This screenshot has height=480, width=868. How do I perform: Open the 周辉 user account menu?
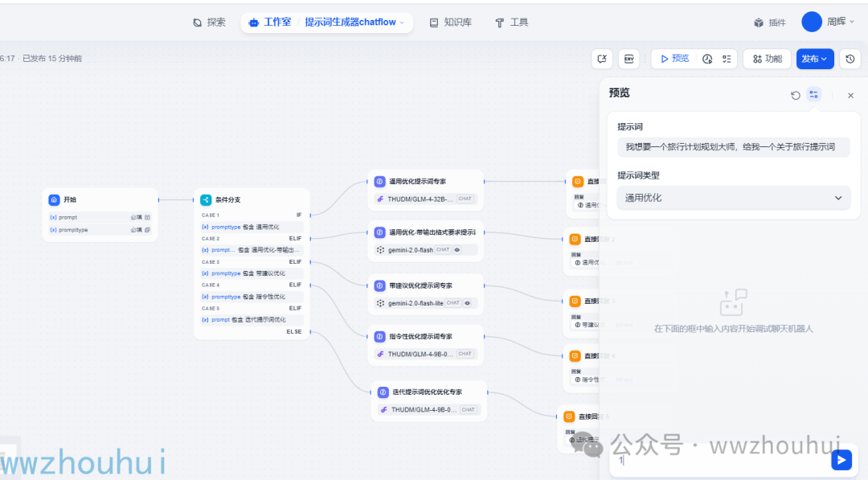tap(841, 23)
